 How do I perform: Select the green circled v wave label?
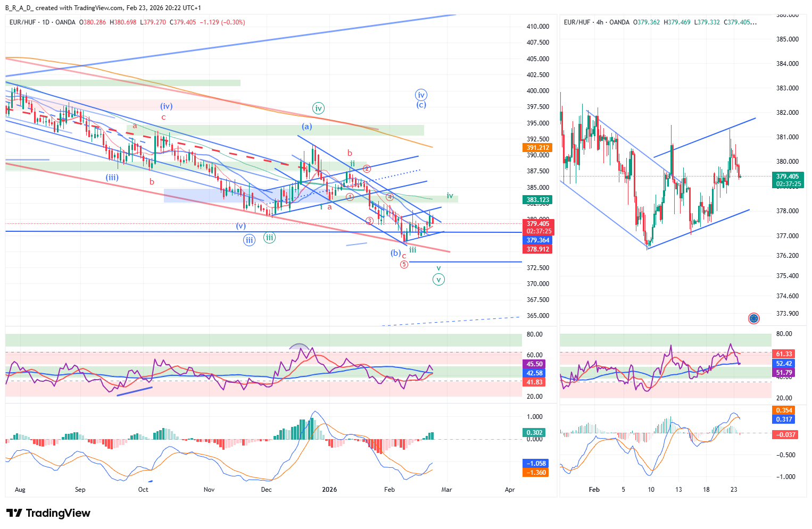(x=438, y=279)
